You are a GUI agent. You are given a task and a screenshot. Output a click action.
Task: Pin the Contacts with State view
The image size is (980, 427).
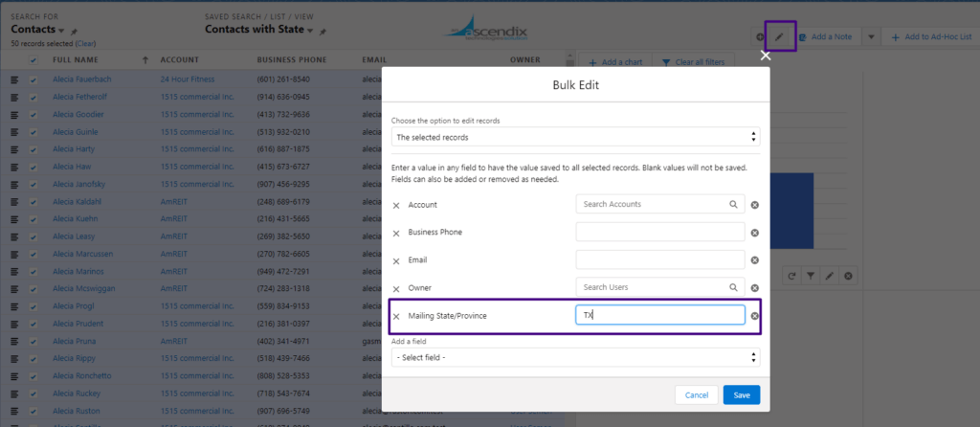[321, 31]
